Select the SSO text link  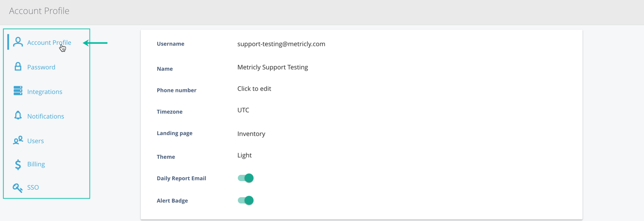(x=33, y=187)
